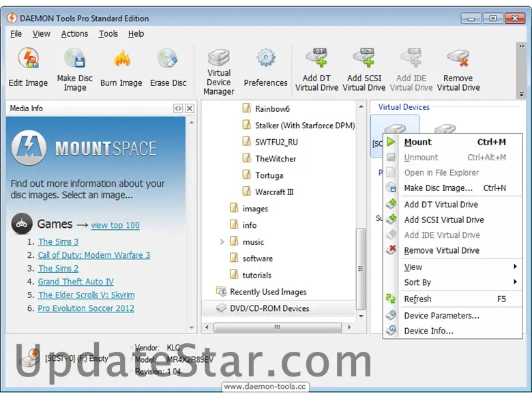
Task: Choose Device Info... entry
Action: pos(453,331)
